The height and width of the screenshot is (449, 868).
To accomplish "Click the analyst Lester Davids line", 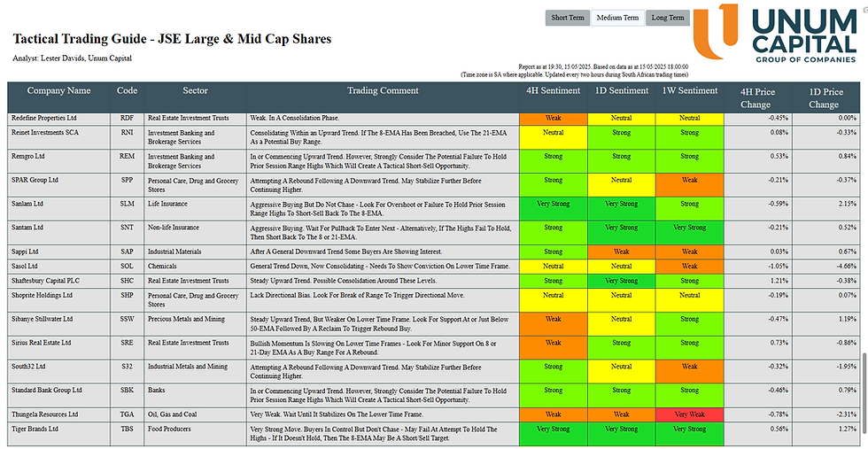I will 72,58.
